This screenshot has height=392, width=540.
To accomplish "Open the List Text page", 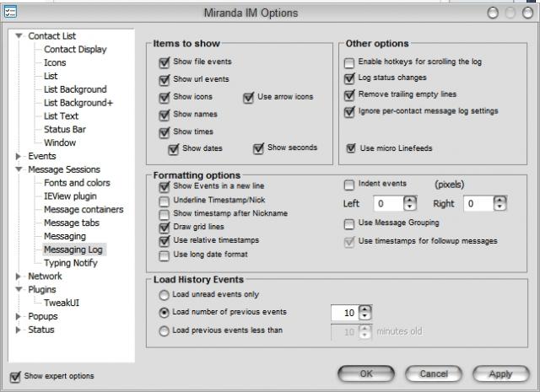I will 61,116.
